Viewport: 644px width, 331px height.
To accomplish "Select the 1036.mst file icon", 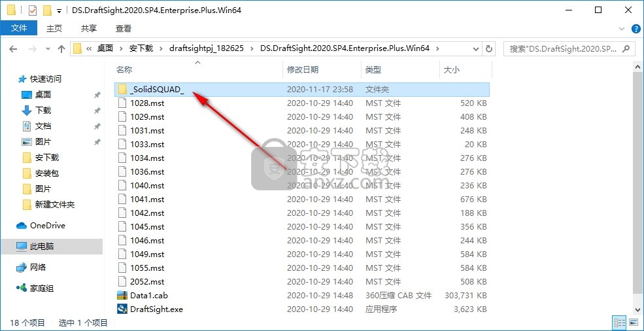I will click(x=122, y=171).
